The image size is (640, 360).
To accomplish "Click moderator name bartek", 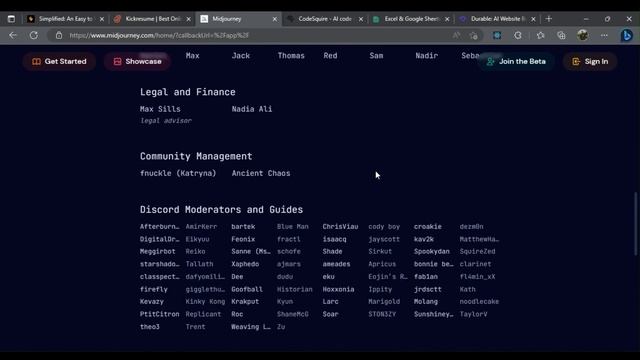I will point(243,227).
